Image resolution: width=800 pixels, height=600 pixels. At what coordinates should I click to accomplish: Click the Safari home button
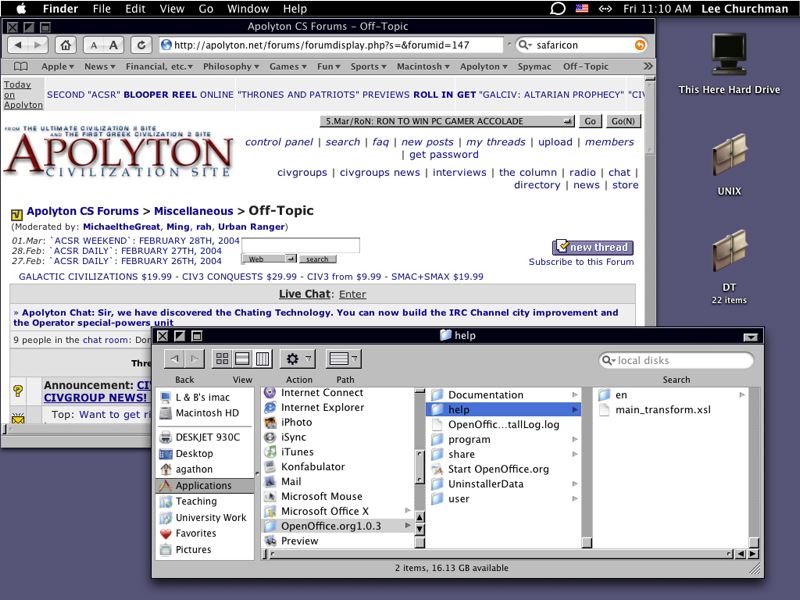(x=65, y=45)
